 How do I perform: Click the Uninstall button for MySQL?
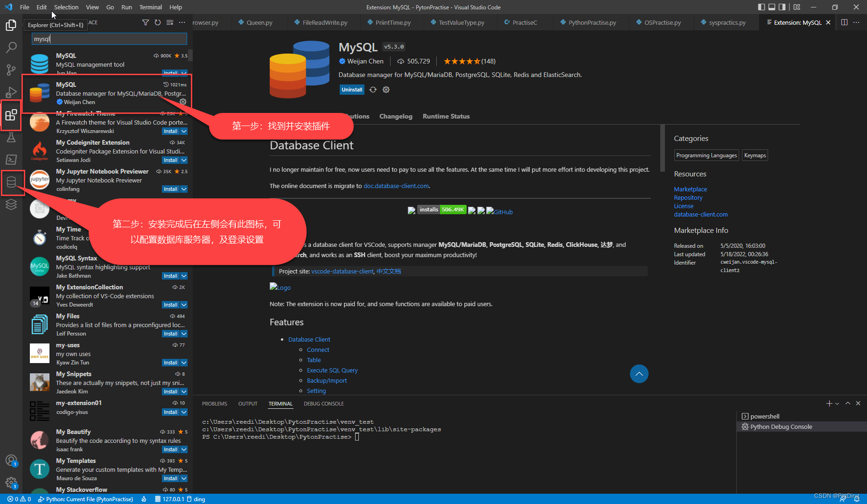(x=352, y=90)
